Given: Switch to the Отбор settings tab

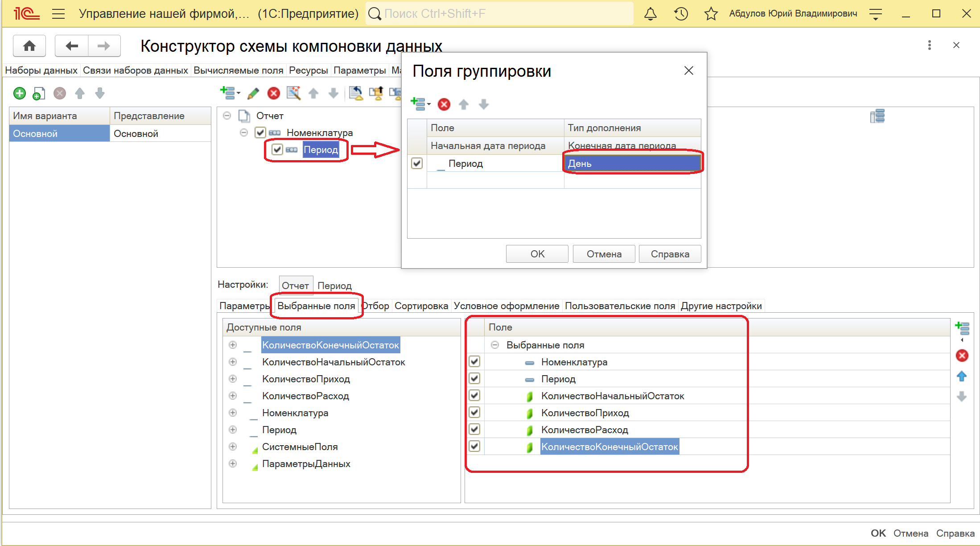Looking at the screenshot, I should (376, 306).
